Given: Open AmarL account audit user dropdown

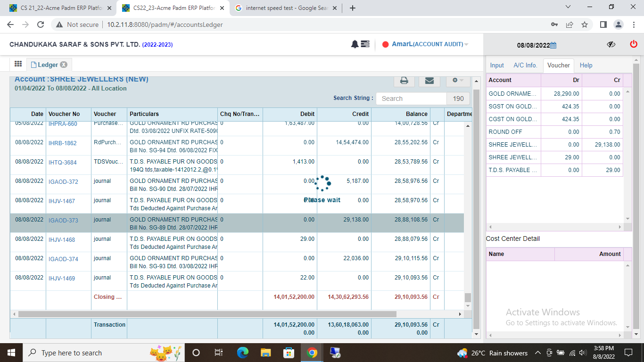Looking at the screenshot, I should 430,44.
